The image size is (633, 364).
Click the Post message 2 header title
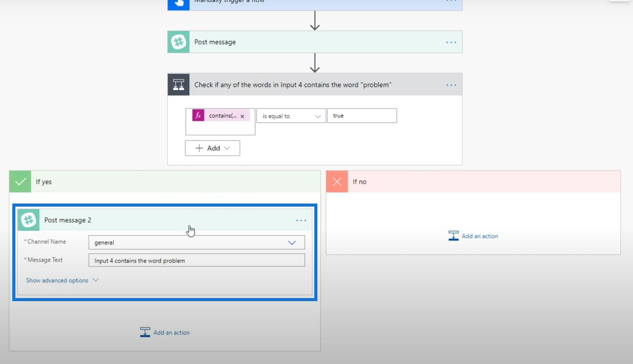pyautogui.click(x=68, y=220)
